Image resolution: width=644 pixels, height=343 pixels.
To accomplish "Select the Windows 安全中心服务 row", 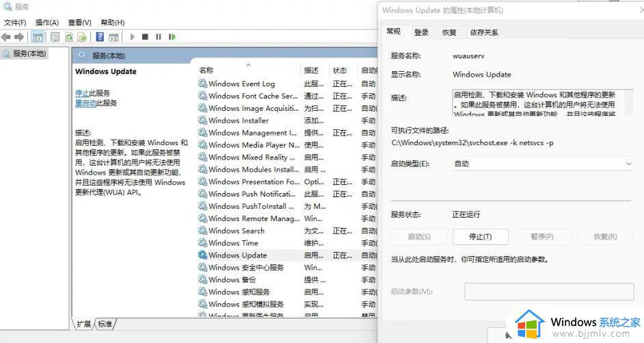I will (286, 267).
